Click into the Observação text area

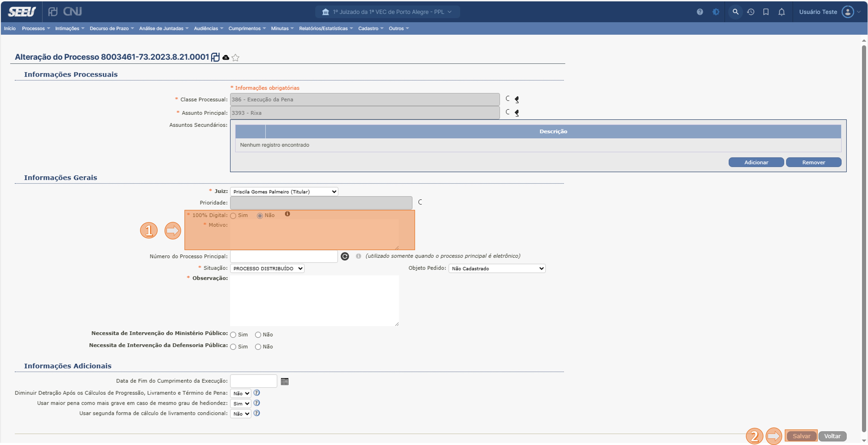pyautogui.click(x=314, y=301)
